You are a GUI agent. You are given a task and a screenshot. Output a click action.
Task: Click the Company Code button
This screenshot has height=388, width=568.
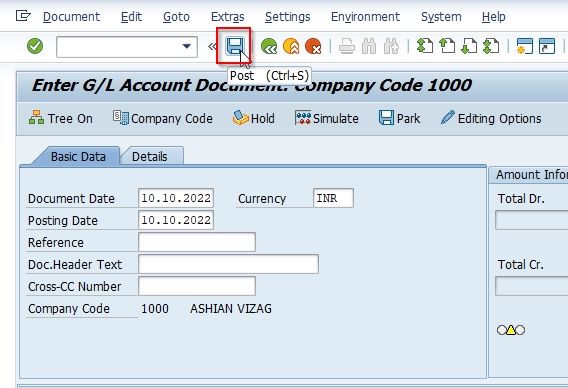[x=163, y=118]
